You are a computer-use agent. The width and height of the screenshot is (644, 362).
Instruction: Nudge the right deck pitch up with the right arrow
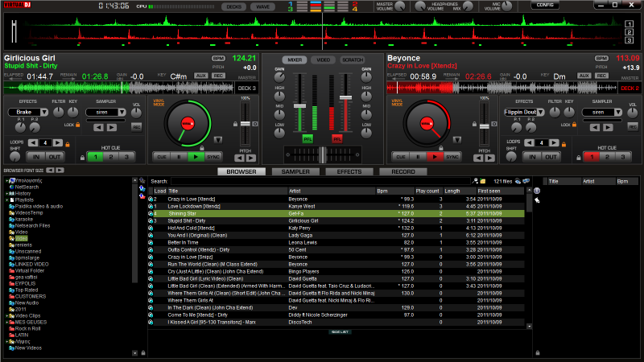[x=489, y=158]
